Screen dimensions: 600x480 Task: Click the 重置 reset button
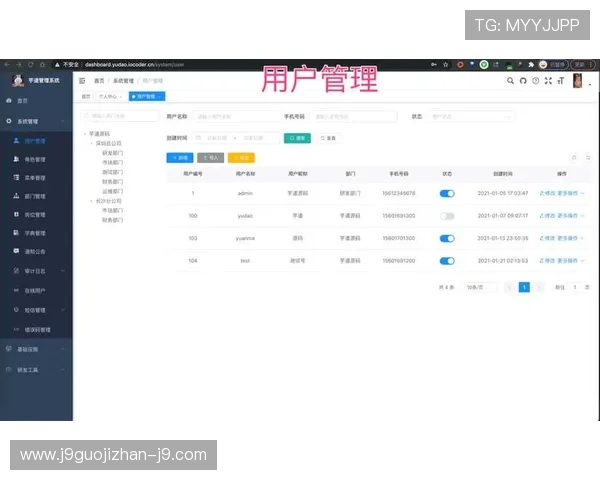pos(328,138)
